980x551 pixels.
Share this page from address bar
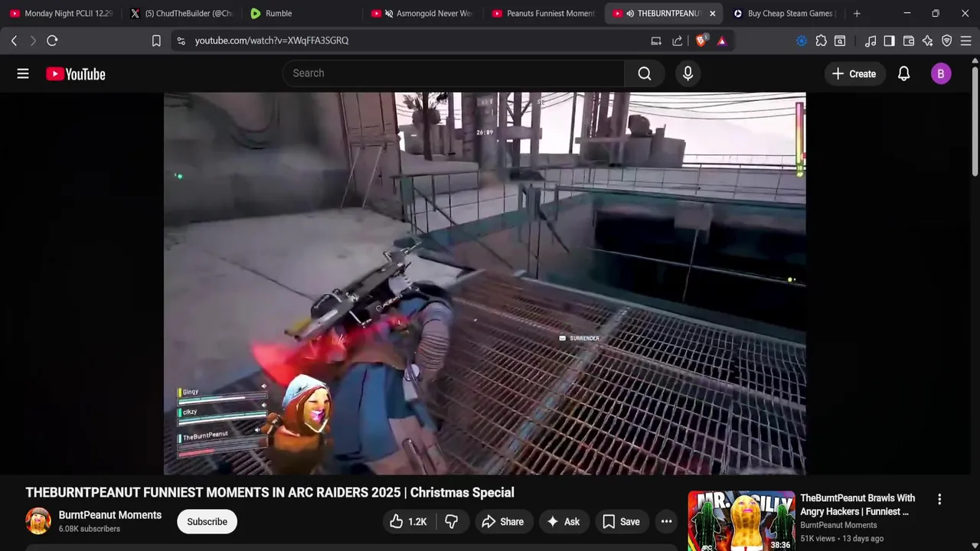pos(678,41)
